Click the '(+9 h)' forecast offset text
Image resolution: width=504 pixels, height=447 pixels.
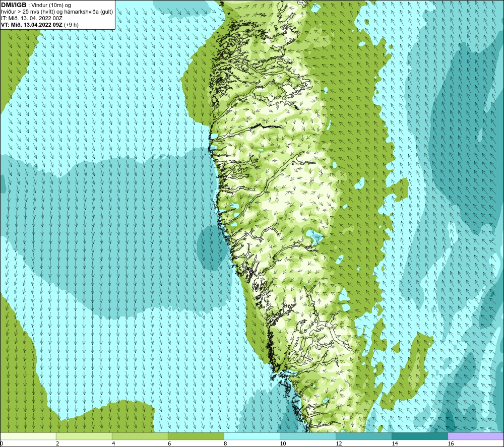pos(71,25)
